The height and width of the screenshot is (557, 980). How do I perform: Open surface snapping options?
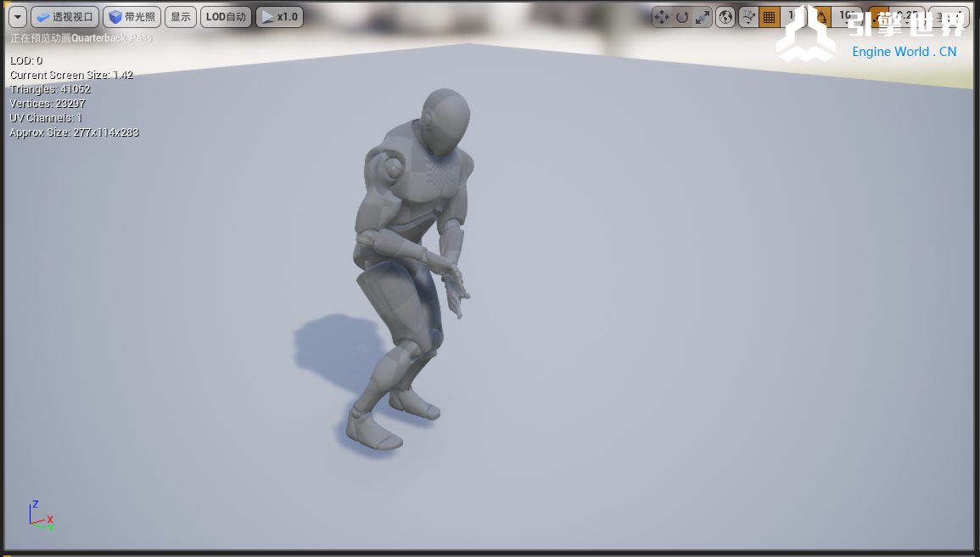coord(748,17)
